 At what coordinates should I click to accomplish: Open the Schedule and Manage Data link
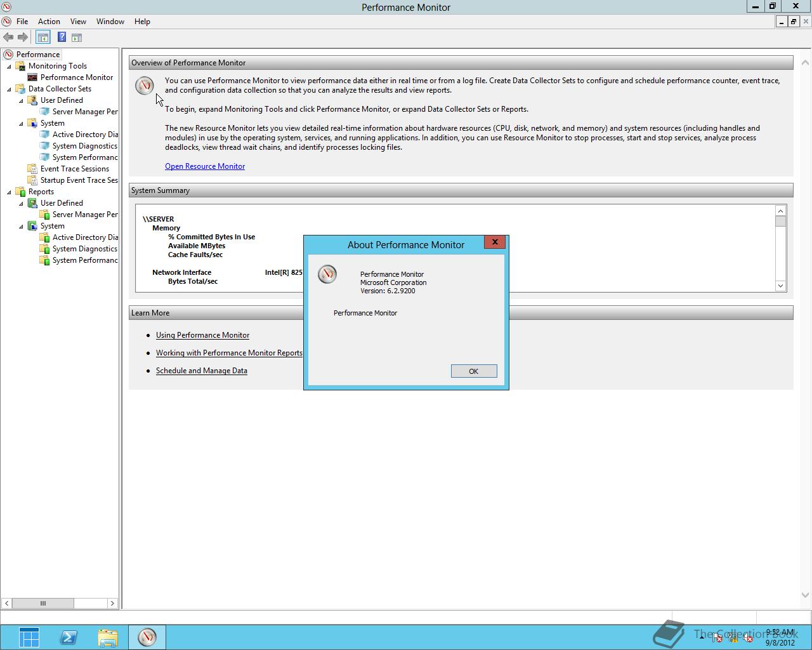[202, 371]
